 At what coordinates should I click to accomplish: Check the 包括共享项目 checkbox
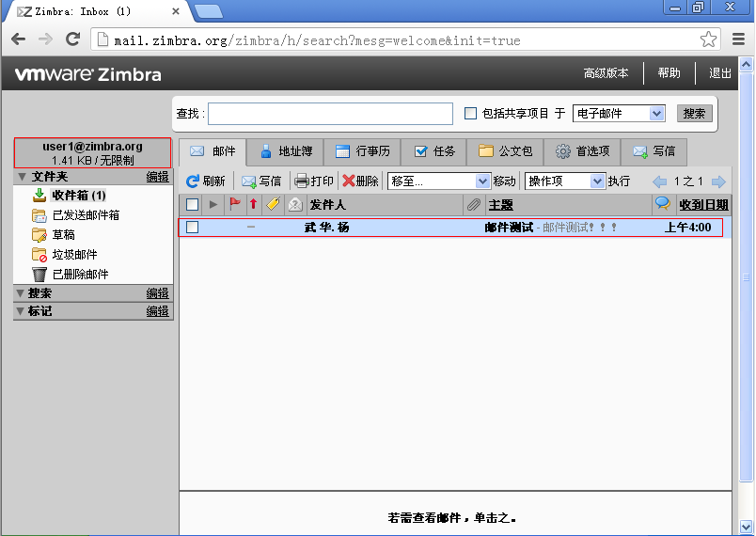pyautogui.click(x=470, y=113)
